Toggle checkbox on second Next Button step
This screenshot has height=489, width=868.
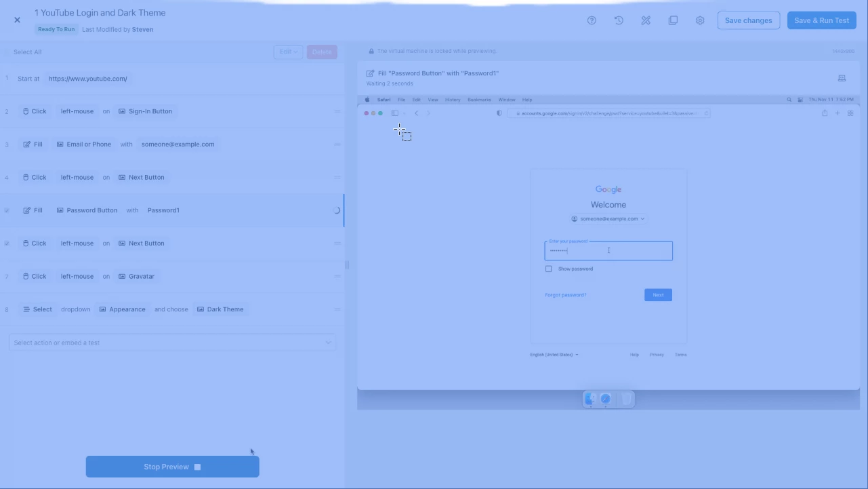click(7, 243)
